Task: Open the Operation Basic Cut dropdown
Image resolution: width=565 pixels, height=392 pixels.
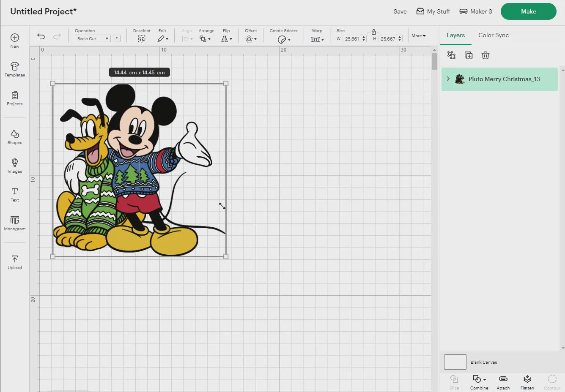Action: pos(93,38)
